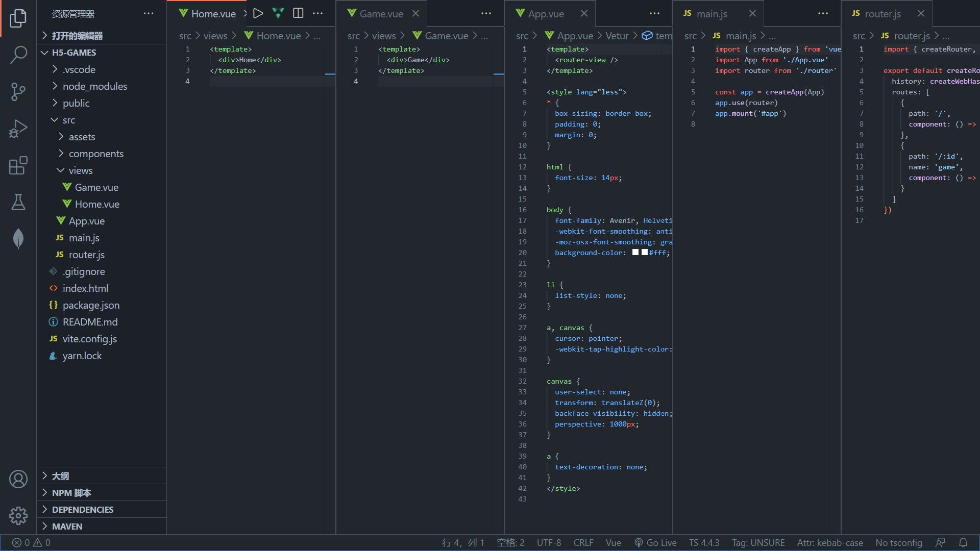
Task: Open the Search view in activity bar
Action: (18, 55)
